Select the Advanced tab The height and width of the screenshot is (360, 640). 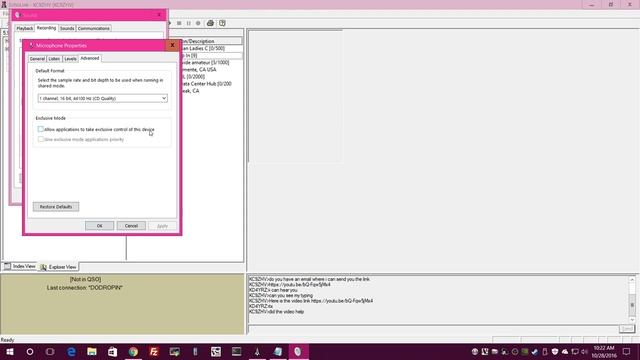[x=90, y=58]
